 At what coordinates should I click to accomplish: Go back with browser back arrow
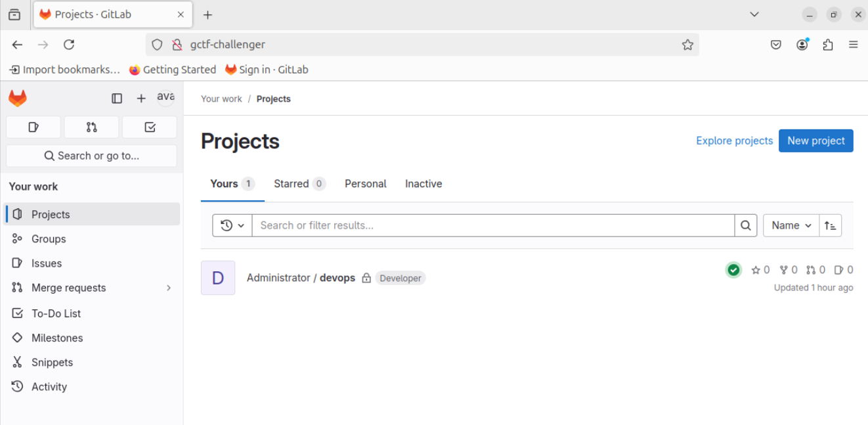tap(18, 45)
